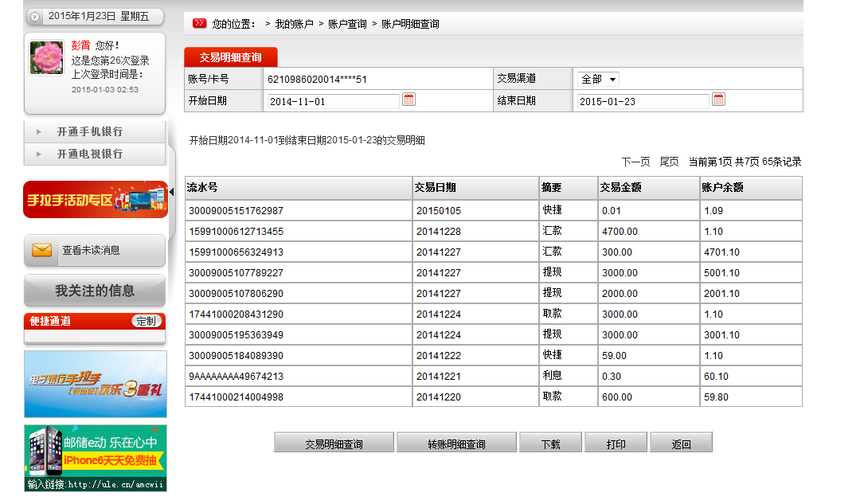The image size is (864, 504).
Task: Go to next page via 下一页
Action: pyautogui.click(x=635, y=162)
